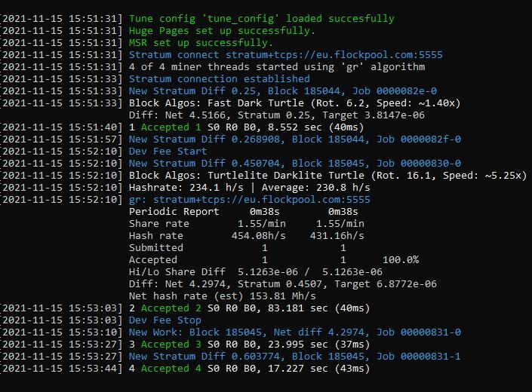
Task: Click the 'Tune config loaded' log line
Action: pyautogui.click(x=262, y=19)
